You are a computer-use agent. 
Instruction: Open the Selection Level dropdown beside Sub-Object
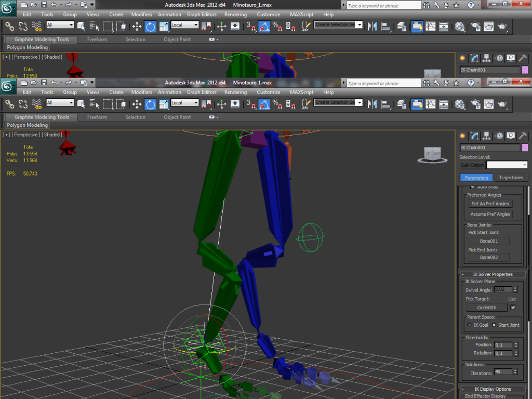[507, 165]
